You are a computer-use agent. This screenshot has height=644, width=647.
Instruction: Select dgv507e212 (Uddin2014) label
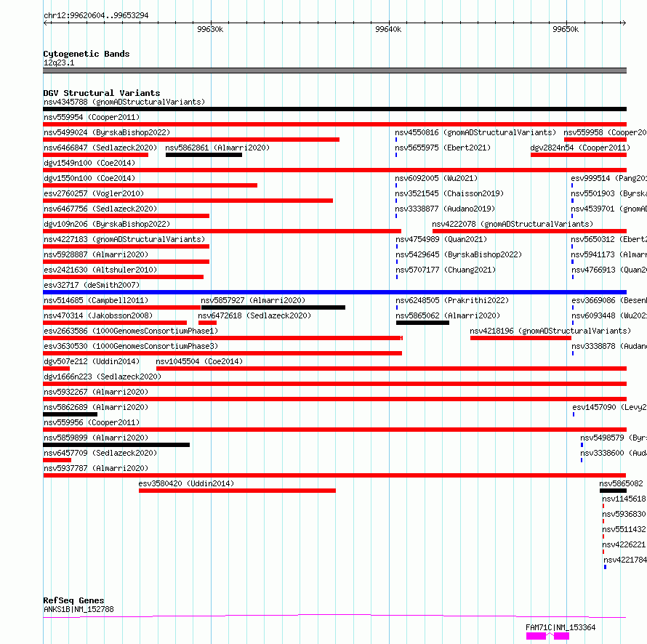(92, 361)
